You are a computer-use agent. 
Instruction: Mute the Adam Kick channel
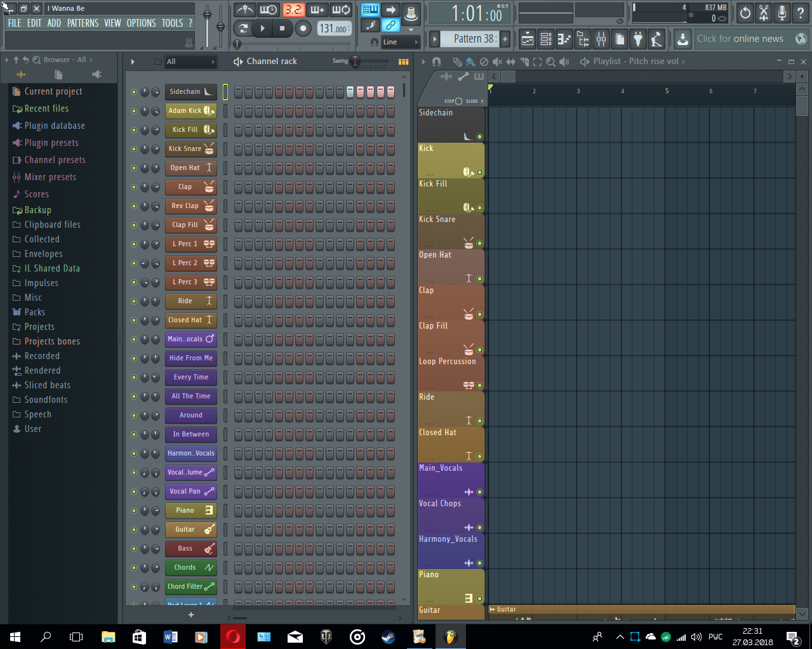coord(134,111)
